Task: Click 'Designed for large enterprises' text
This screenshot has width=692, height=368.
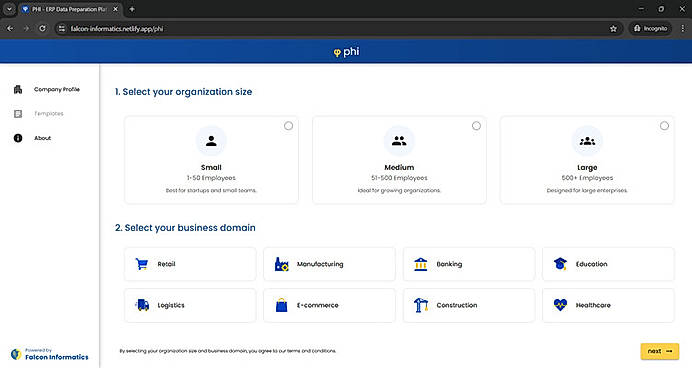Action: tap(587, 191)
